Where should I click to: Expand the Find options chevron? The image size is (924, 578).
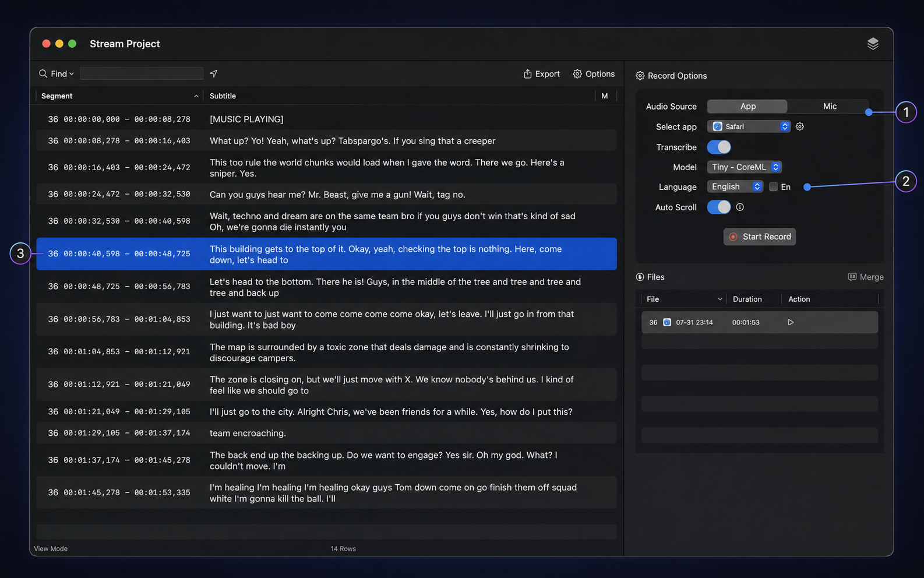[71, 74]
